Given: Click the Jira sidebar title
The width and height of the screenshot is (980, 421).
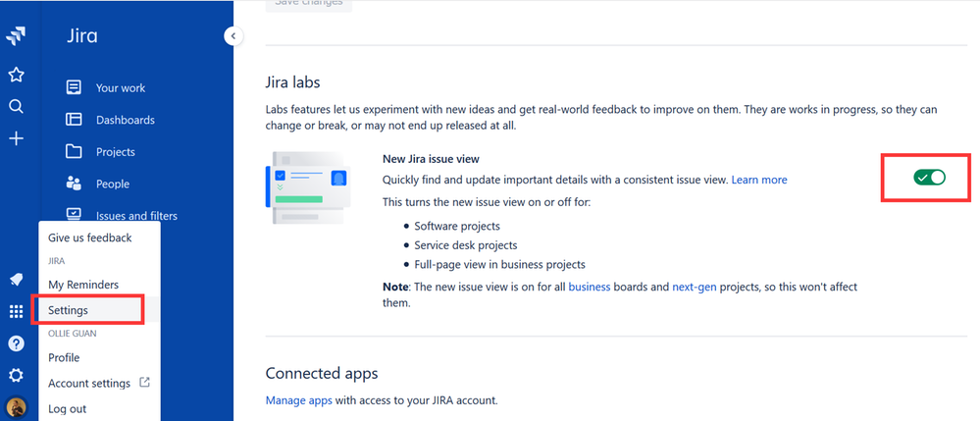Looking at the screenshot, I should click(82, 35).
